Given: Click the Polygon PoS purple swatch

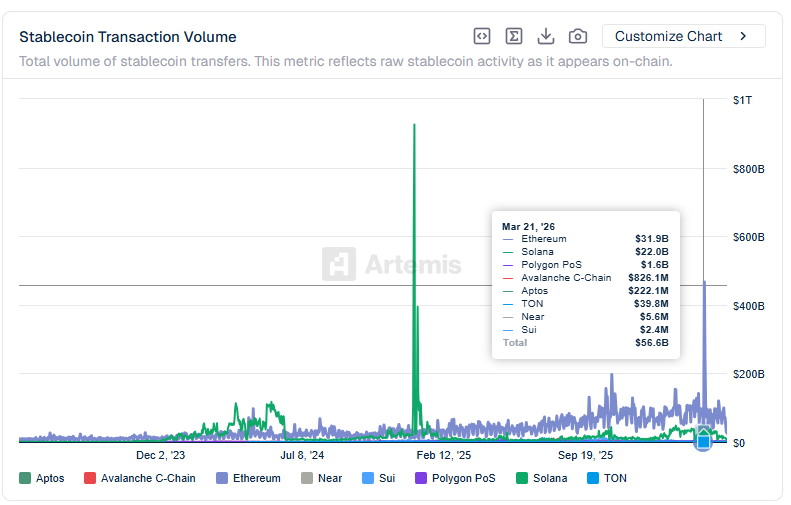Looking at the screenshot, I should click(x=421, y=478).
